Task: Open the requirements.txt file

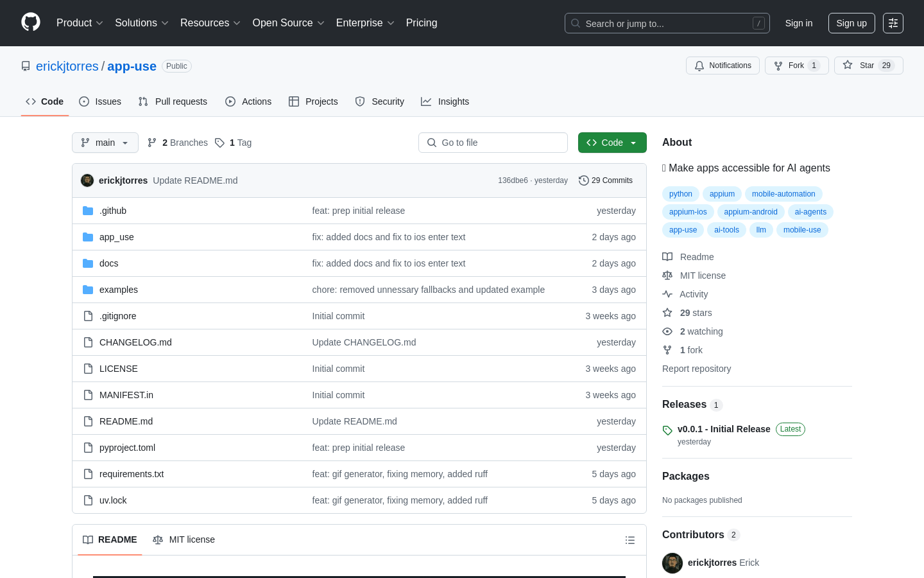Action: [x=132, y=474]
